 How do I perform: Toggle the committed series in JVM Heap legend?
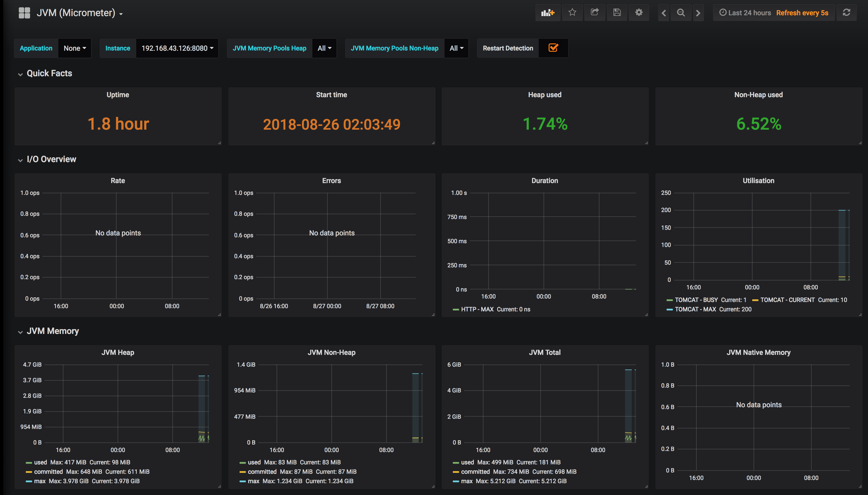coord(49,472)
